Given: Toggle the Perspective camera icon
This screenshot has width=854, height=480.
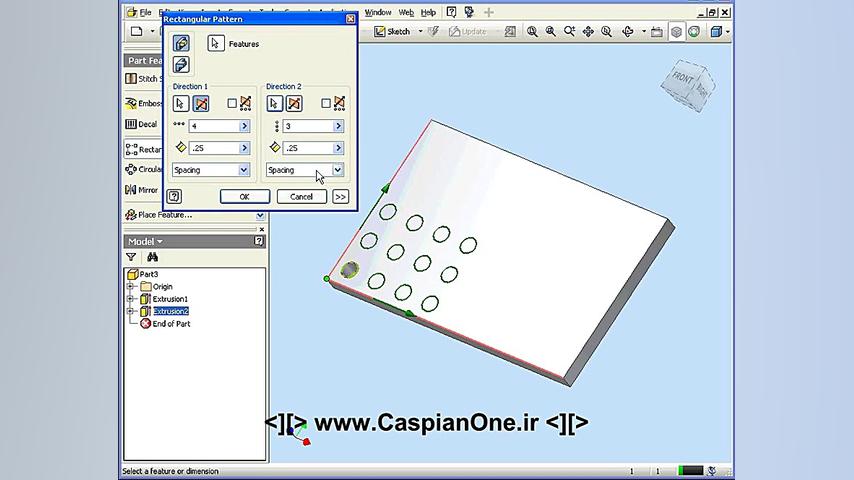Looking at the screenshot, I should pos(694,32).
